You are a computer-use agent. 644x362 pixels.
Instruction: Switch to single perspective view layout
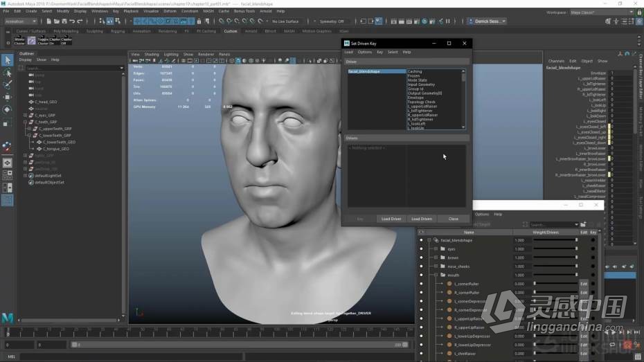click(x=8, y=163)
